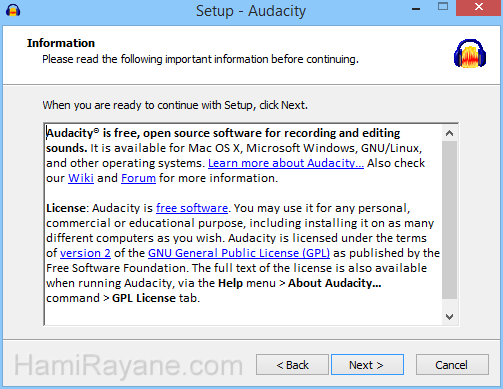The height and width of the screenshot is (389, 503).
Task: Maximize the Setup window
Action: 443,7
